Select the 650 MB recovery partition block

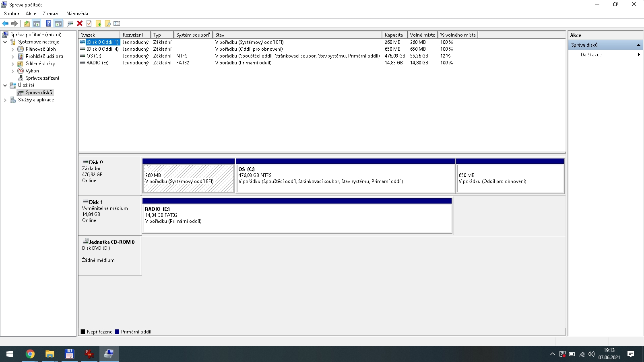[510, 176]
